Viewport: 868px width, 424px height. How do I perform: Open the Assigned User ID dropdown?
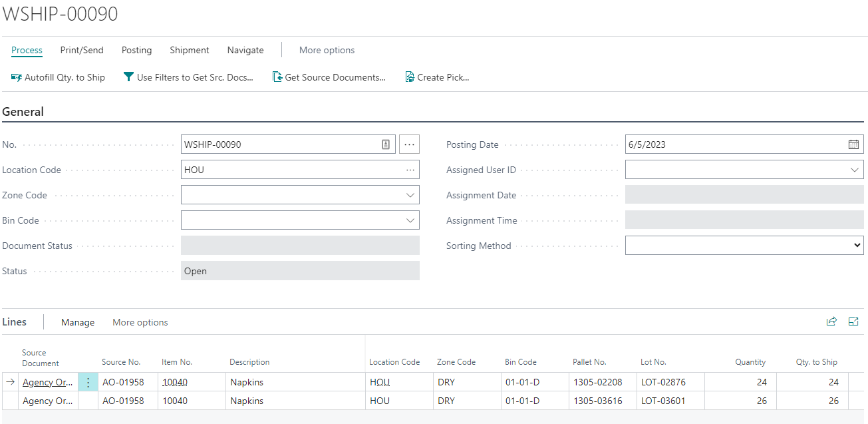(x=855, y=170)
